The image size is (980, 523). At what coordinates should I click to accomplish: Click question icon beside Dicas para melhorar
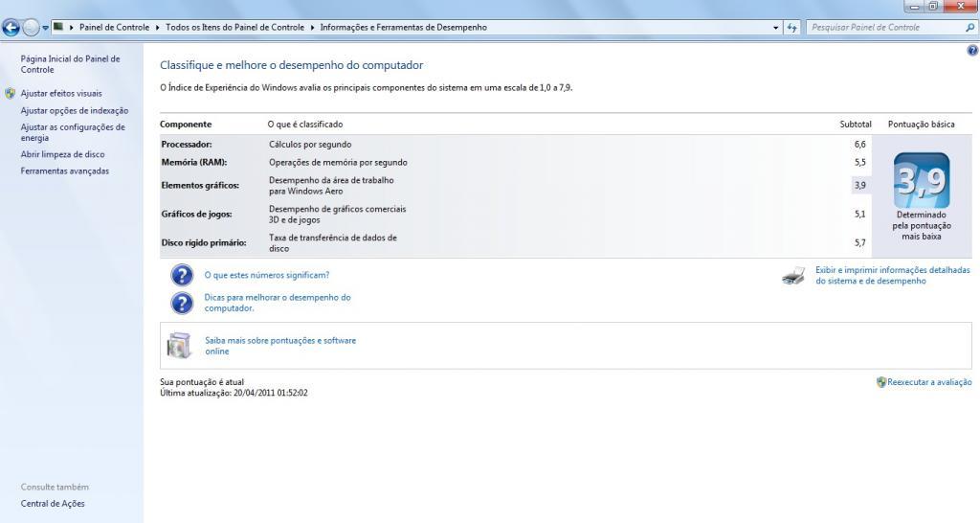click(182, 303)
